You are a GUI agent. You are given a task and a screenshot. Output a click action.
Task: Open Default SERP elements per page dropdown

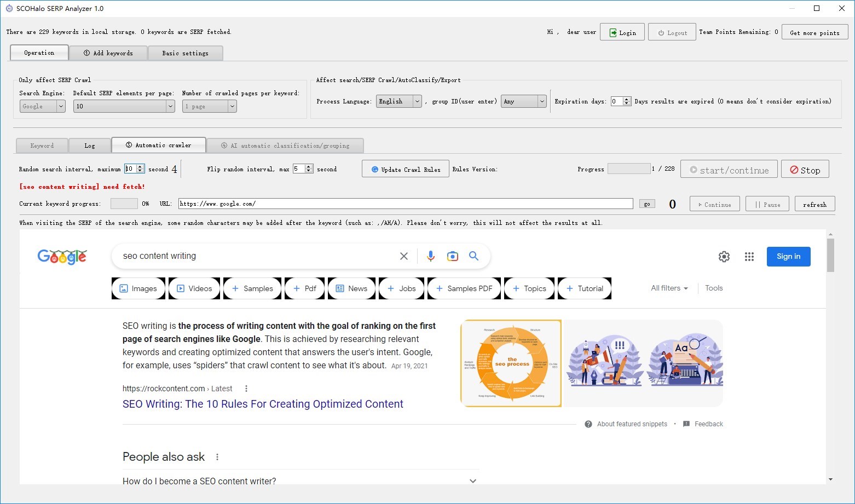coord(124,106)
